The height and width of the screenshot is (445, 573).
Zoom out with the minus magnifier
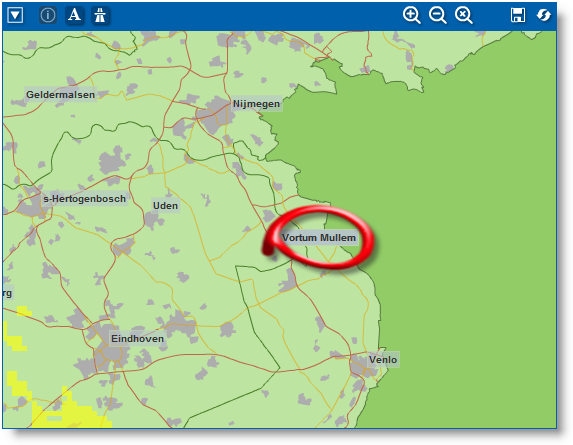(x=437, y=16)
